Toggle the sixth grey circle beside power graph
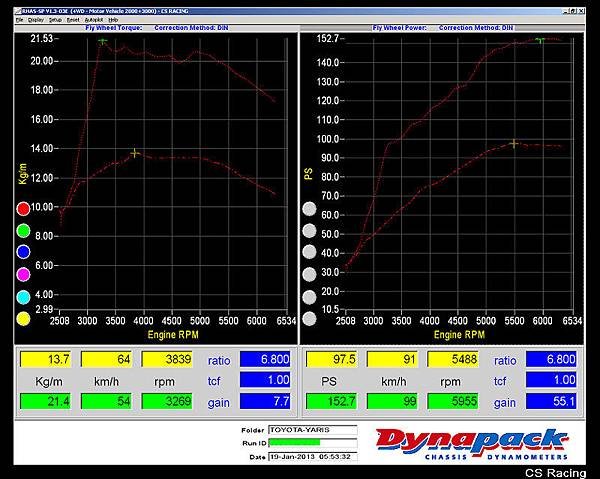 click(x=309, y=319)
